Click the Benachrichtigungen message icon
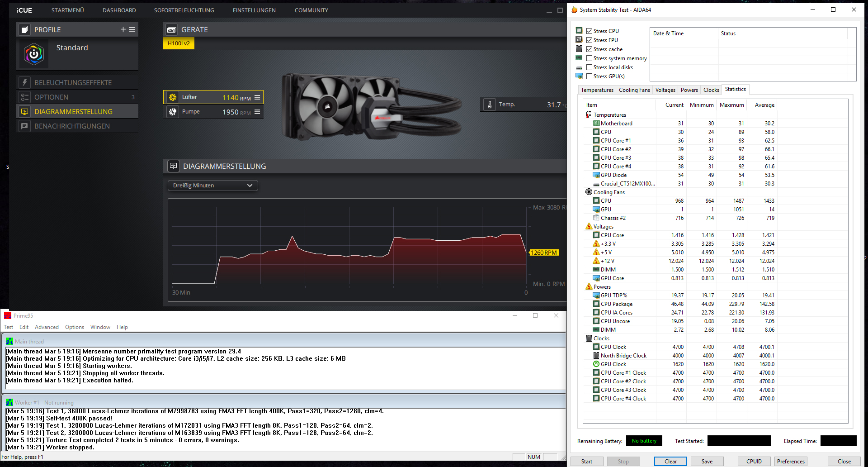 24,126
